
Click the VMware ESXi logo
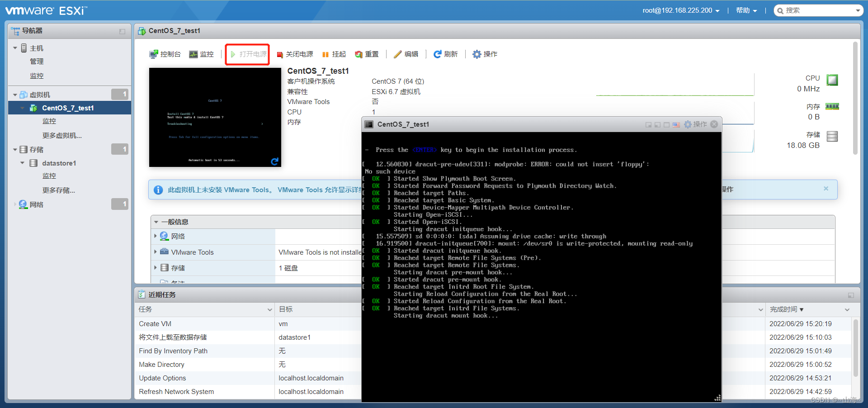pos(46,10)
